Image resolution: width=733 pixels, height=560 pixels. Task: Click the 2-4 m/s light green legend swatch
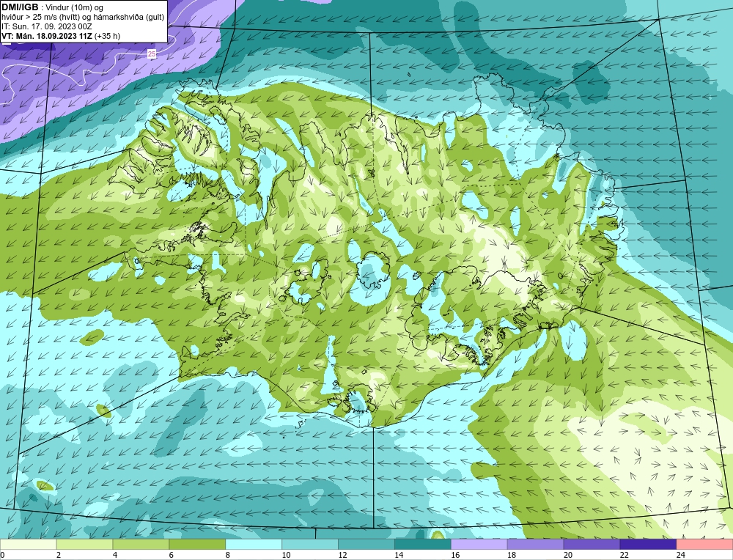(x=84, y=545)
